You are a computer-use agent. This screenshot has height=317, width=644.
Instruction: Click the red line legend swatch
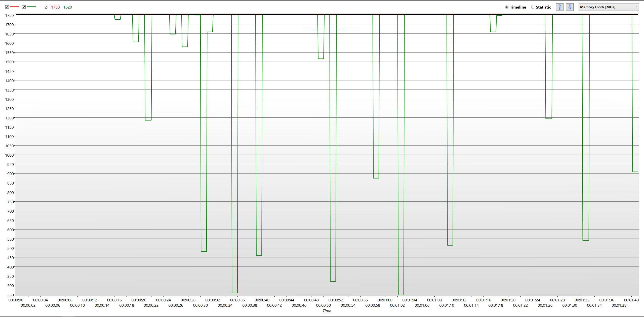(x=15, y=7)
